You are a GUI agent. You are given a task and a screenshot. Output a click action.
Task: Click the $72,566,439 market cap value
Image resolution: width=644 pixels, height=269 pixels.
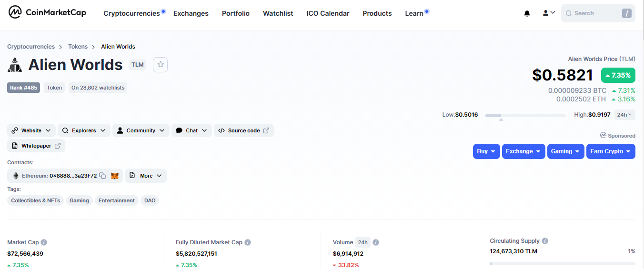(x=25, y=254)
